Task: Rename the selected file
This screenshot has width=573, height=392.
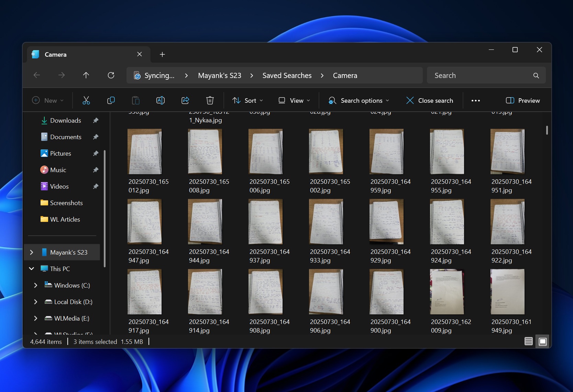Action: 160,100
